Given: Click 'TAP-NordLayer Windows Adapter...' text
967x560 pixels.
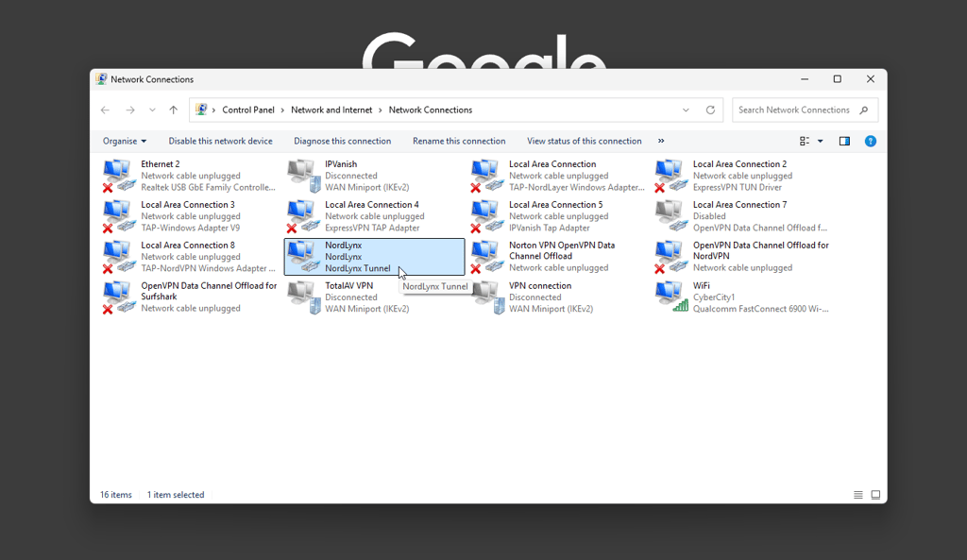Looking at the screenshot, I should coord(577,188).
